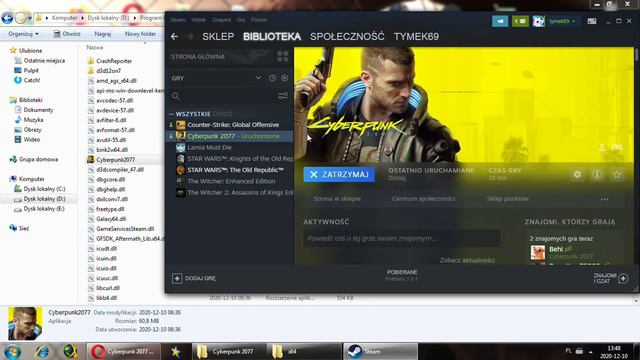The width and height of the screenshot is (640, 360).
Task: Show game info icon
Action: tap(597, 175)
